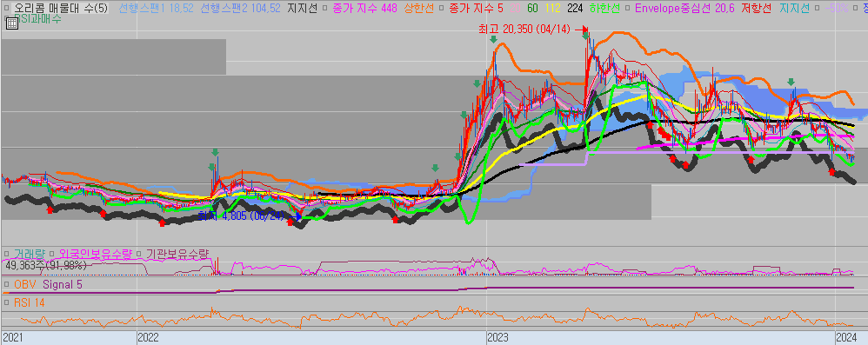Click the 2022 year label on timeline

(149, 336)
